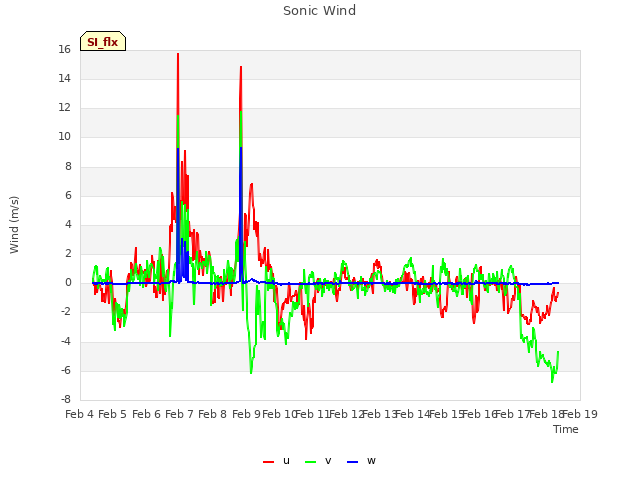Click the Feb 5 x-axis tick label
640x480 pixels.
tap(113, 414)
